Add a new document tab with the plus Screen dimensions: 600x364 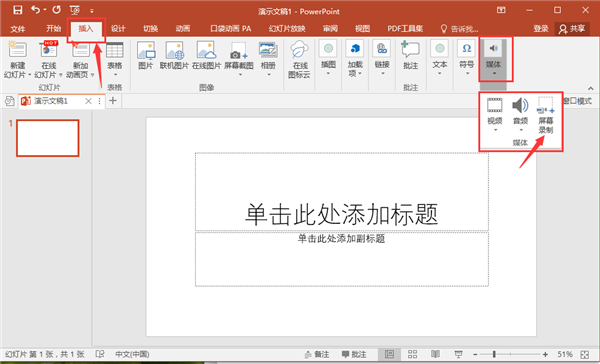coord(112,101)
